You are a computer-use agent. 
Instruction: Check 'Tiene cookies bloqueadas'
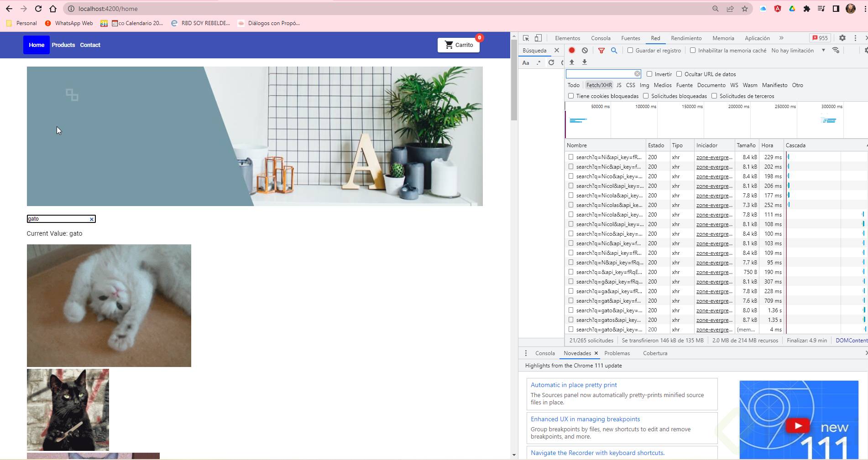(x=571, y=96)
